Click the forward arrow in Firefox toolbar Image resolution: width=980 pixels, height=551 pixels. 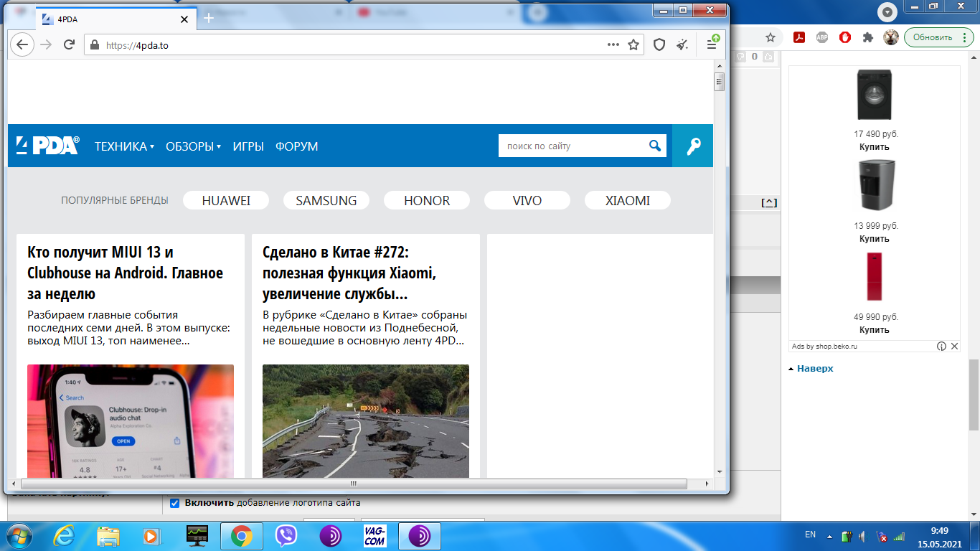tap(46, 44)
